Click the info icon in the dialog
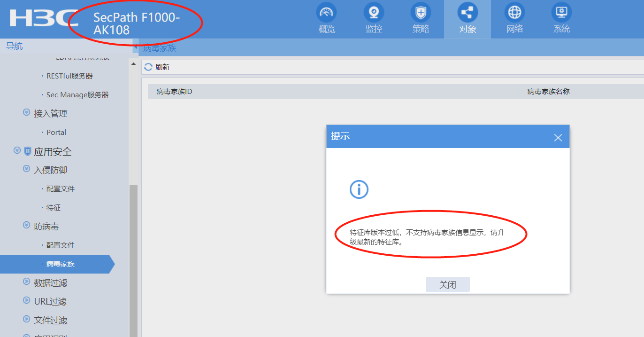This screenshot has width=644, height=337. tap(359, 189)
